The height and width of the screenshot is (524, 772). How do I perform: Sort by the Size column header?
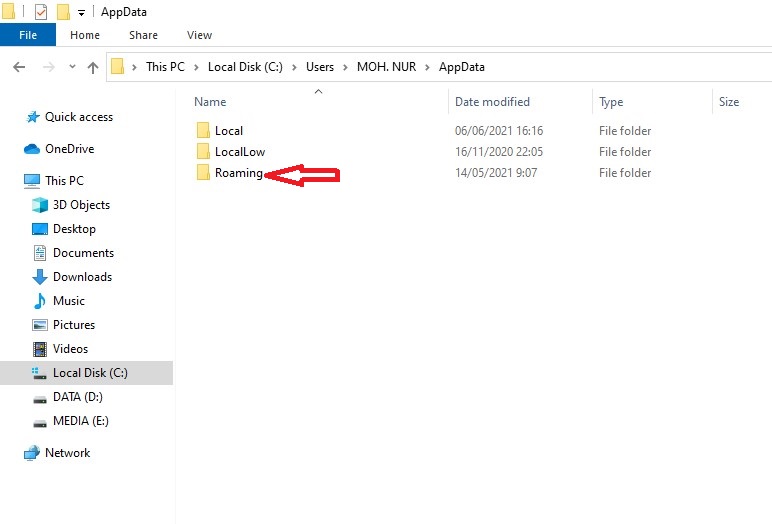(x=729, y=101)
